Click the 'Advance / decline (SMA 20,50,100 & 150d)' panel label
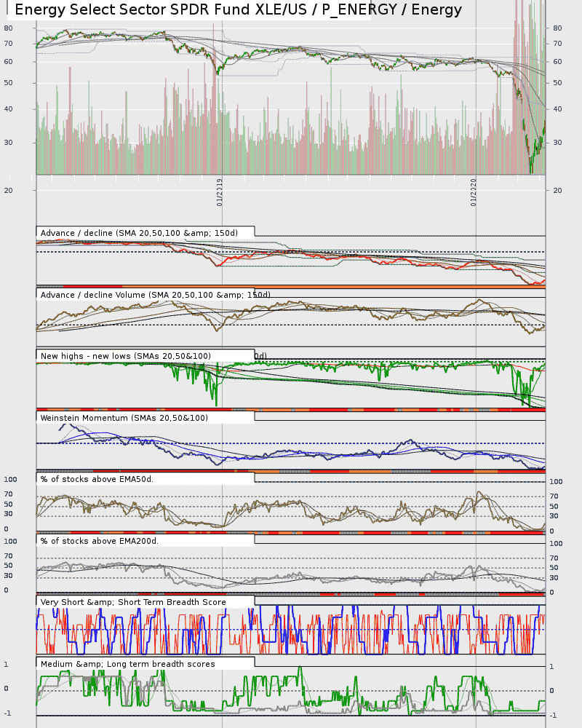This screenshot has width=582, height=728. (x=139, y=233)
